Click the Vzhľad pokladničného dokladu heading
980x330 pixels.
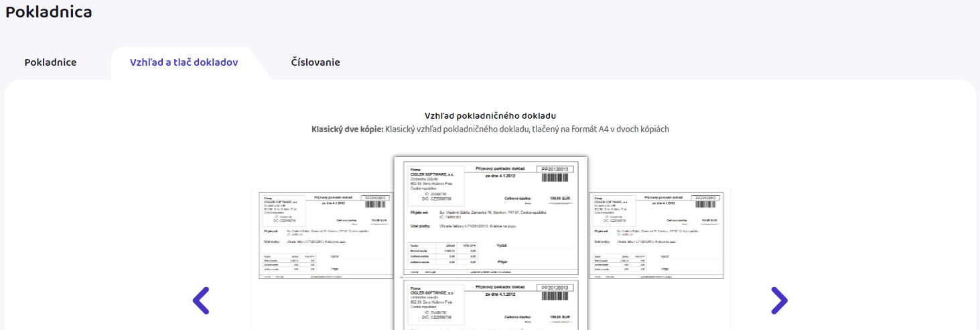coord(490,116)
